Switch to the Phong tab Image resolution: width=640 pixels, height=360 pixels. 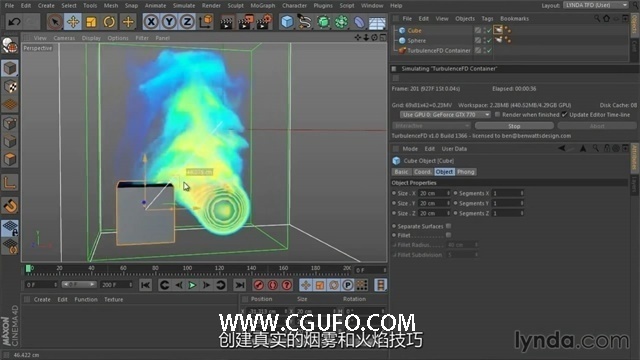pyautogui.click(x=466, y=172)
